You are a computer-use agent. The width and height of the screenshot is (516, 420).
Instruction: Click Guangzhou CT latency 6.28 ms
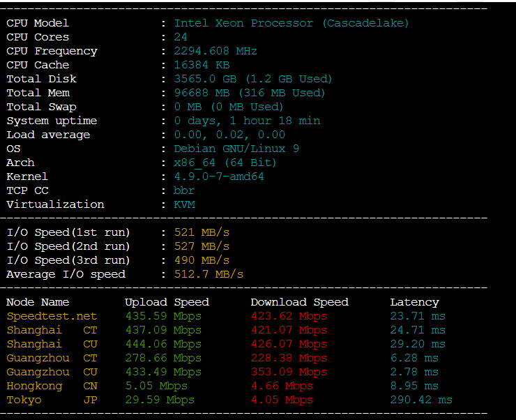pyautogui.click(x=415, y=358)
